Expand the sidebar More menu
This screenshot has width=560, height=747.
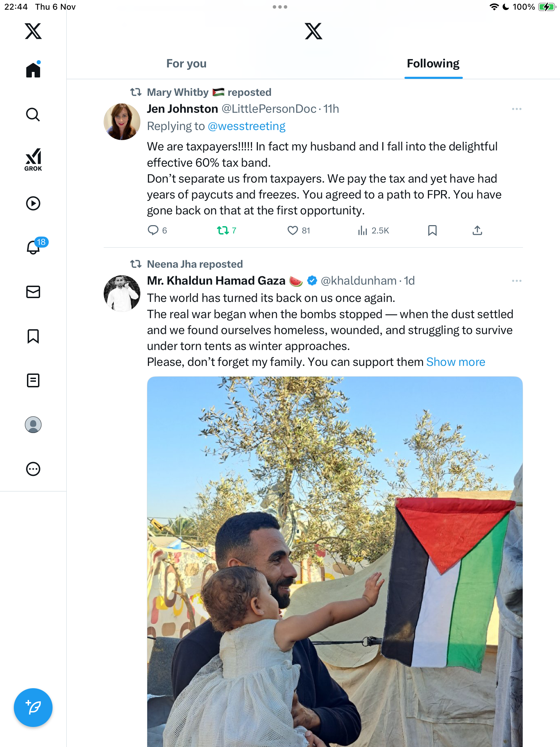click(33, 469)
